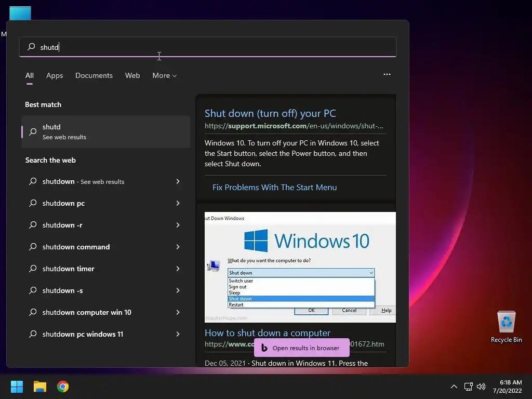Click magnifier icon beside 'shutdown command'

33,247
